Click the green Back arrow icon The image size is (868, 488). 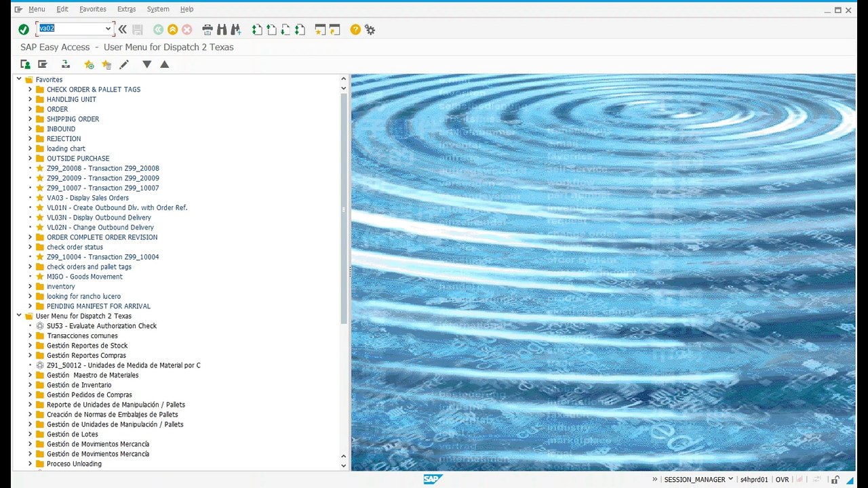[158, 29]
